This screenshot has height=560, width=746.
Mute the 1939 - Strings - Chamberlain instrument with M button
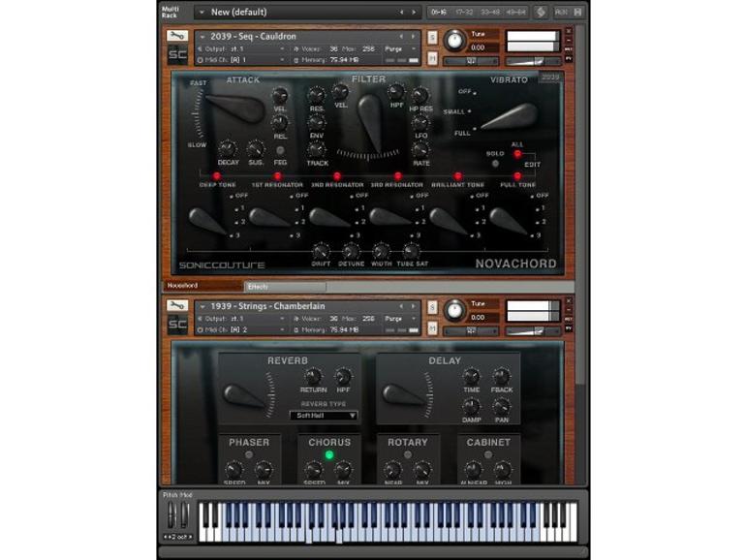[x=432, y=327]
